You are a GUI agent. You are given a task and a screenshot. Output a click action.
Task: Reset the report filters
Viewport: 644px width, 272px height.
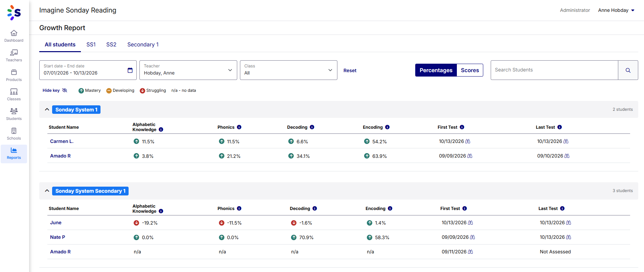[x=350, y=70]
